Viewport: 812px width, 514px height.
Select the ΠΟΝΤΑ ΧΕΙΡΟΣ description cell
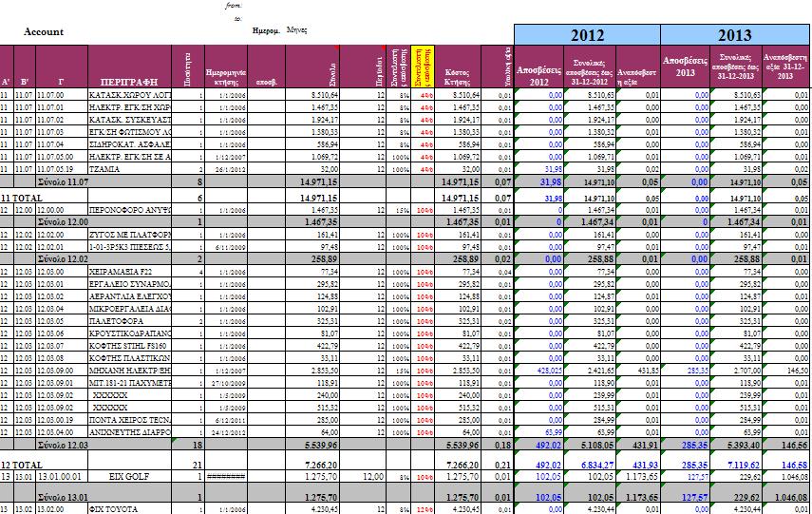(129, 420)
